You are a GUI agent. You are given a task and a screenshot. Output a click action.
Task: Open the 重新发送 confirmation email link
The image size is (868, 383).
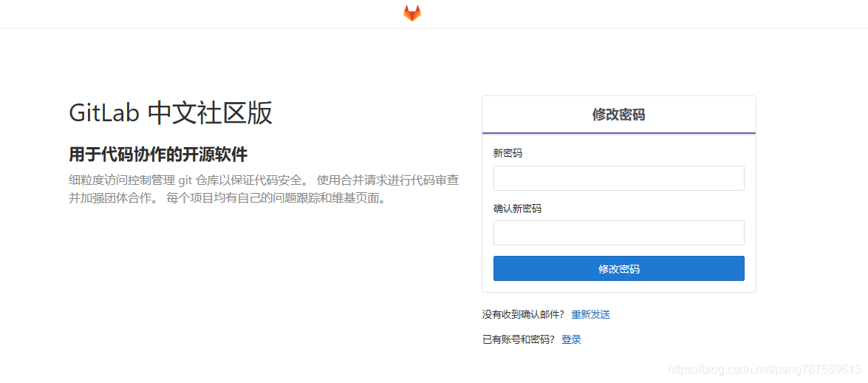tap(591, 314)
